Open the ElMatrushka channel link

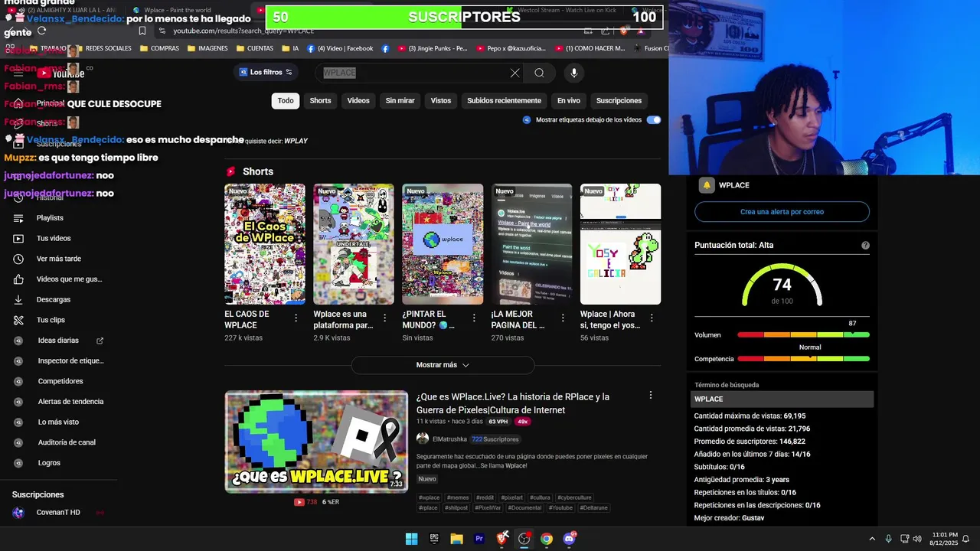coord(449,439)
